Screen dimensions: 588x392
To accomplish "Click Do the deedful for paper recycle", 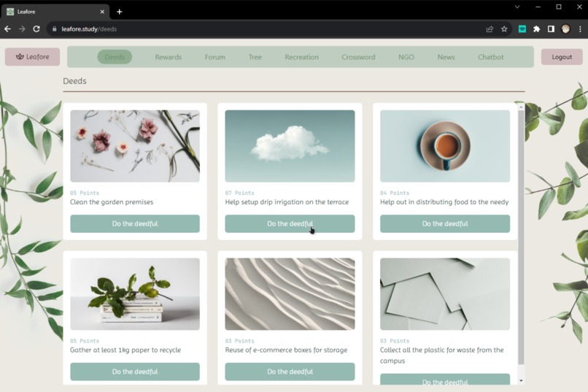I will 135,372.
